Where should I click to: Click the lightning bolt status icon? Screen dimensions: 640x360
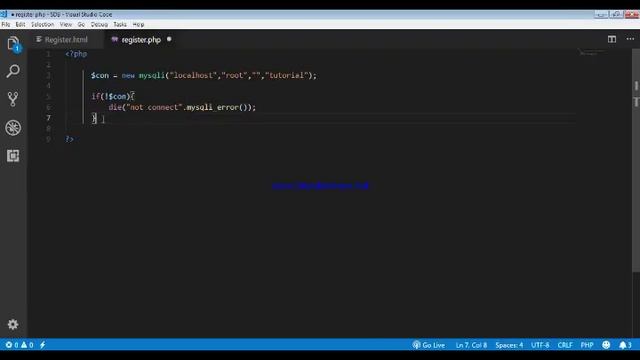click(x=42, y=345)
